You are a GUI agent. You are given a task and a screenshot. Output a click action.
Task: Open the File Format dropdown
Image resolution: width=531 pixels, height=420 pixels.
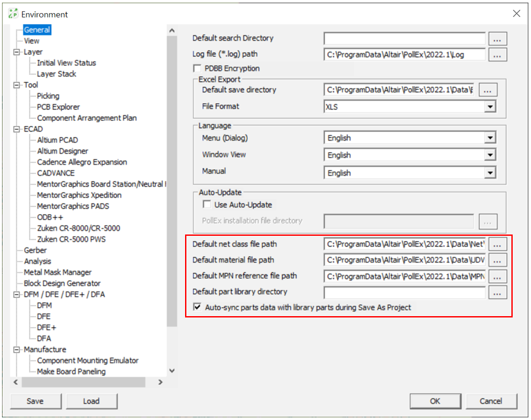click(489, 106)
